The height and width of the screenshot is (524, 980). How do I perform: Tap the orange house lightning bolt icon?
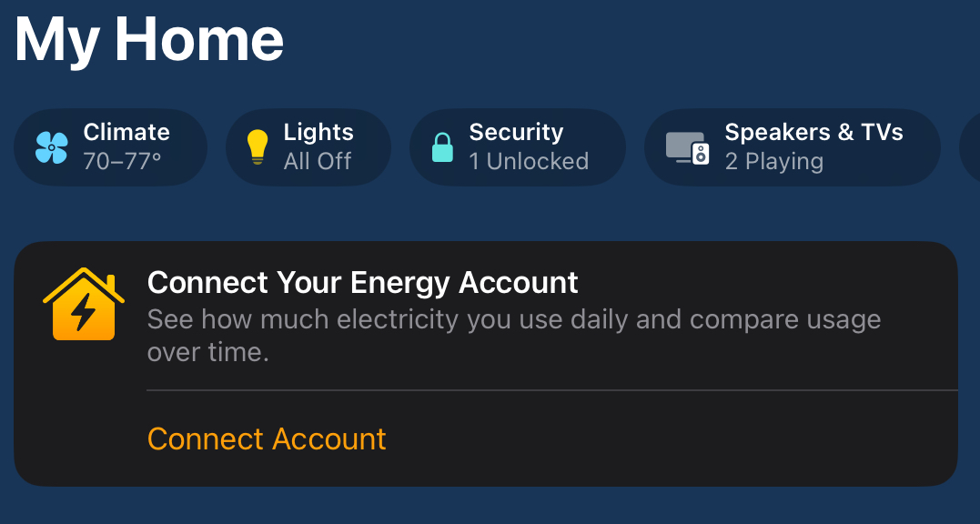coord(84,304)
